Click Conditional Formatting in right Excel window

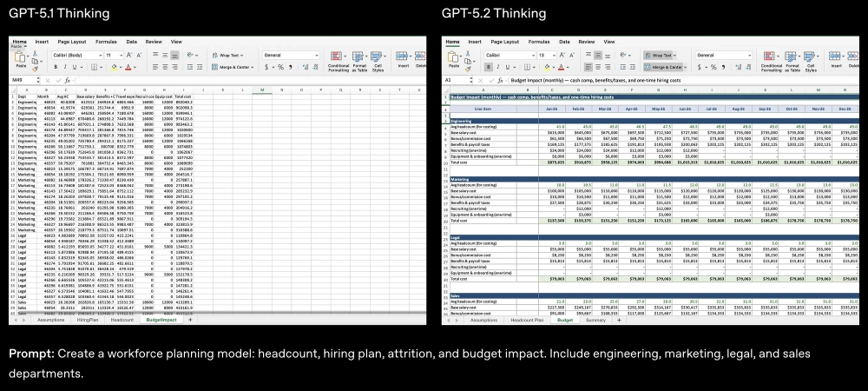pyautogui.click(x=770, y=61)
